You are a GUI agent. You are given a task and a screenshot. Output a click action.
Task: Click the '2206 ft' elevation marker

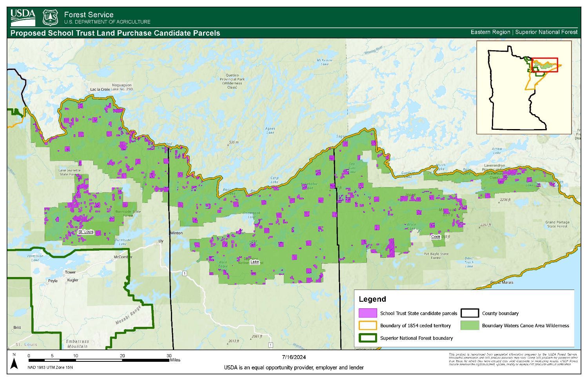(505, 200)
